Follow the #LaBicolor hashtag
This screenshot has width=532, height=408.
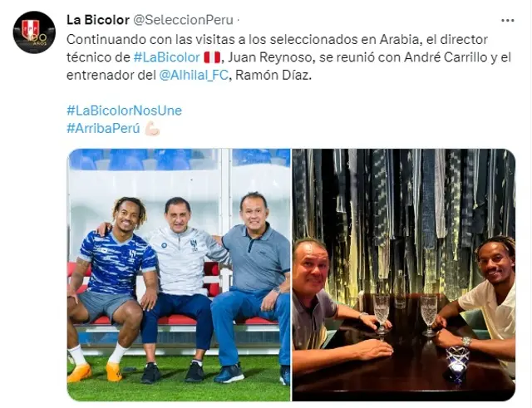tap(166, 57)
